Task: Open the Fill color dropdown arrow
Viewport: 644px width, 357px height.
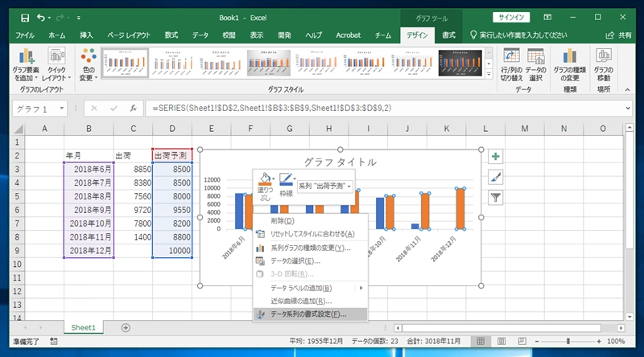Action: [273, 178]
